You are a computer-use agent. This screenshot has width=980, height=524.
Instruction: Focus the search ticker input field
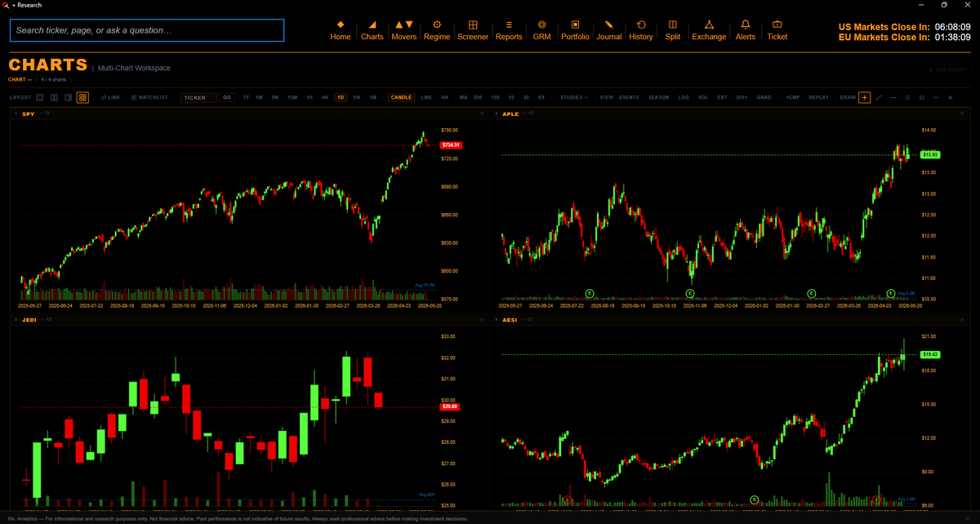click(147, 30)
